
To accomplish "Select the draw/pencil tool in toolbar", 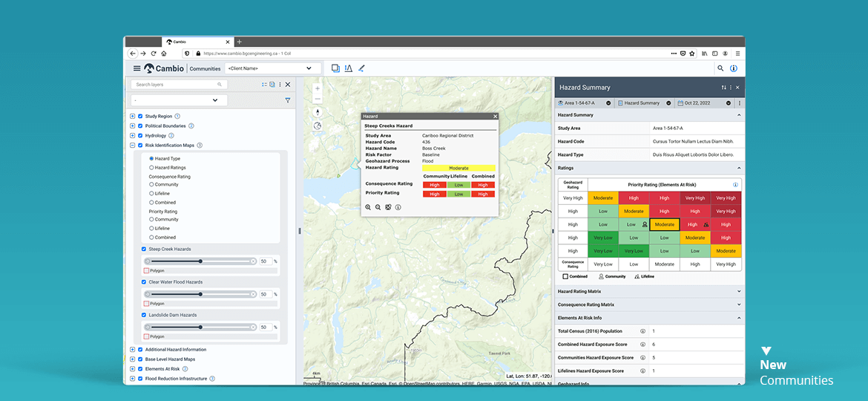I will [362, 68].
